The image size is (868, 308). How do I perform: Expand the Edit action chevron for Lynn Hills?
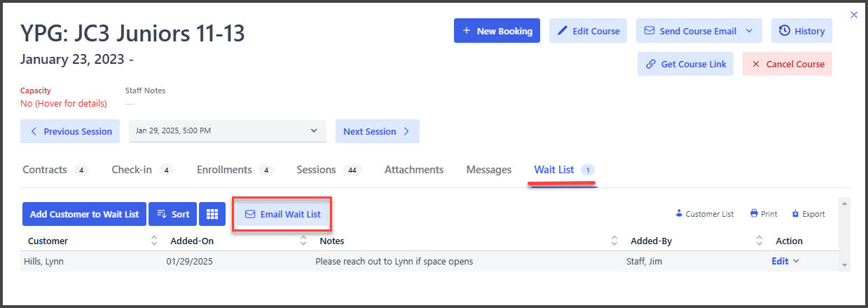pos(795,261)
